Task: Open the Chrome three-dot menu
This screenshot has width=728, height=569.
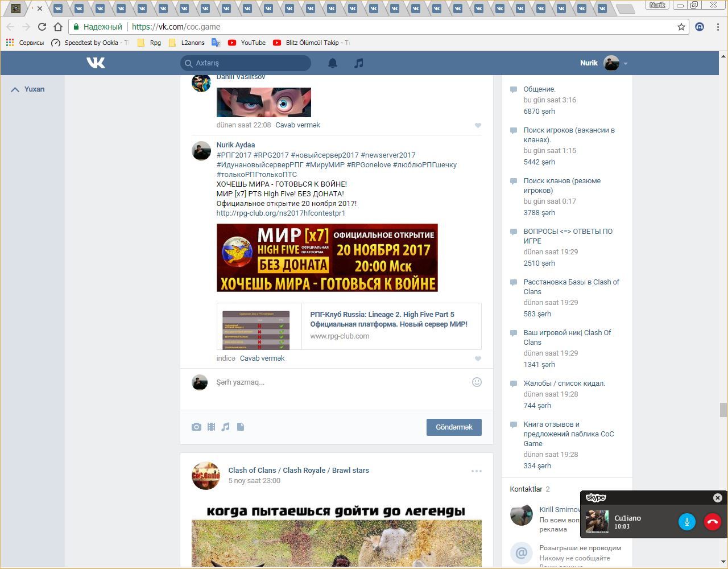Action: pos(718,27)
